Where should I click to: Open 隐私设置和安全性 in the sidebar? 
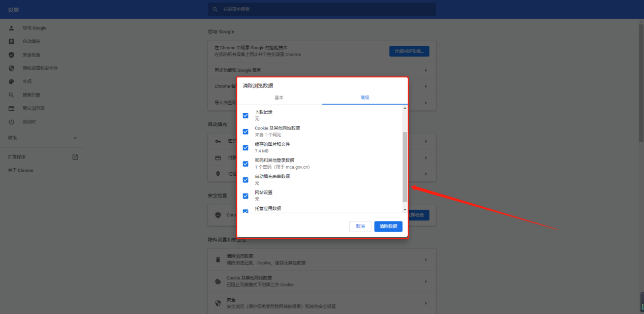pos(40,68)
